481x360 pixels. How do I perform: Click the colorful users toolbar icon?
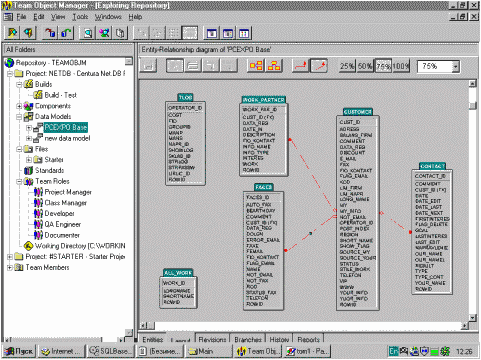(104, 33)
